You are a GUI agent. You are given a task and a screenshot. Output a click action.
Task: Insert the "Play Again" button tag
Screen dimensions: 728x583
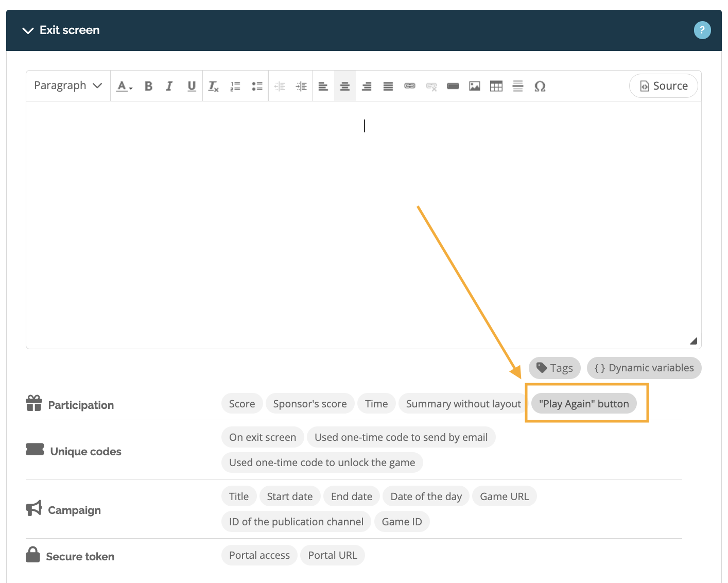pos(584,403)
